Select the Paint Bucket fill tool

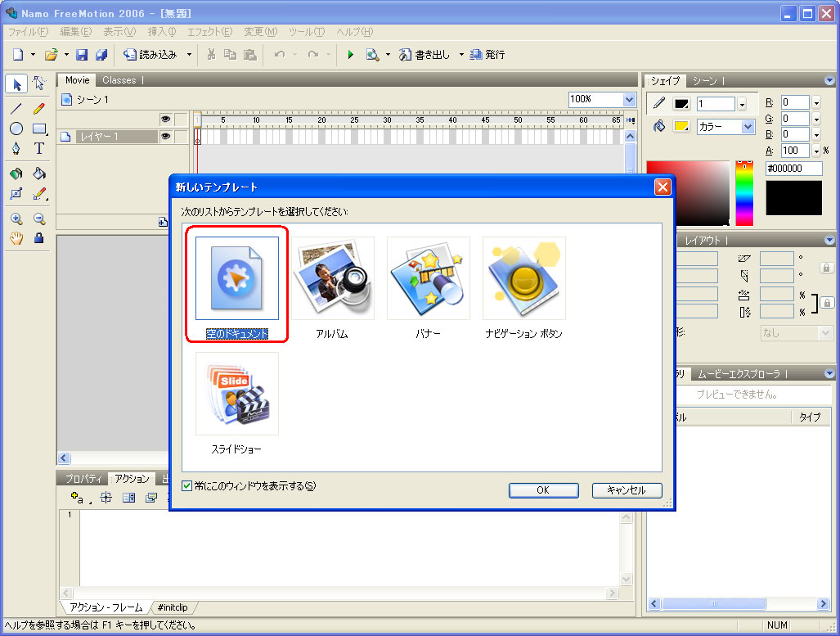(x=39, y=174)
